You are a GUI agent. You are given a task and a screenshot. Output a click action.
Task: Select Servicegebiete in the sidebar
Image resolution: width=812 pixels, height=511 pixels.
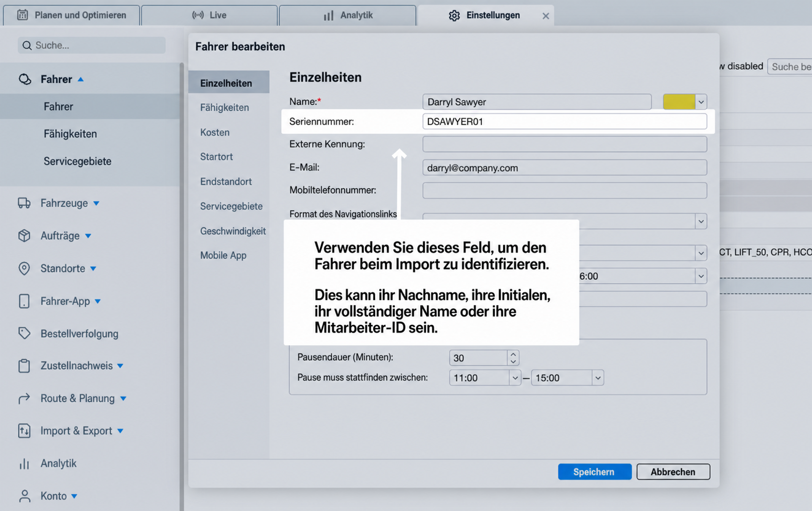(77, 161)
